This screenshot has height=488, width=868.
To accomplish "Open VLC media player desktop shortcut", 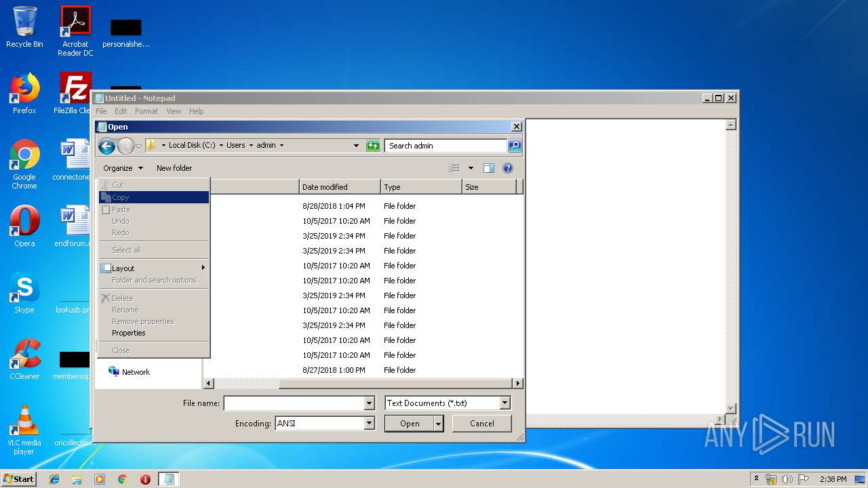I will point(24,430).
